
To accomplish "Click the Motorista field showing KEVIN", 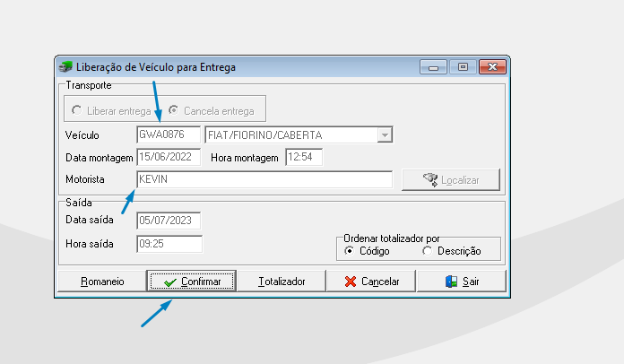I will pyautogui.click(x=264, y=179).
